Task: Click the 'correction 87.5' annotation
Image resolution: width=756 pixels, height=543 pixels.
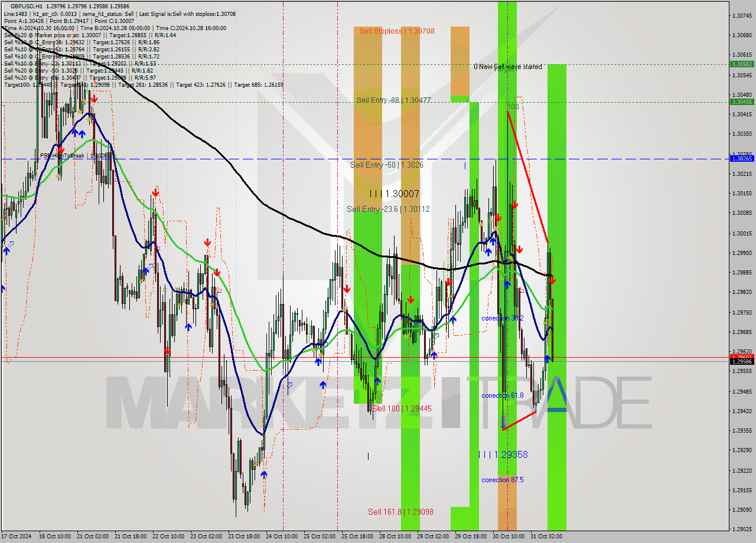Action: pyautogui.click(x=503, y=480)
